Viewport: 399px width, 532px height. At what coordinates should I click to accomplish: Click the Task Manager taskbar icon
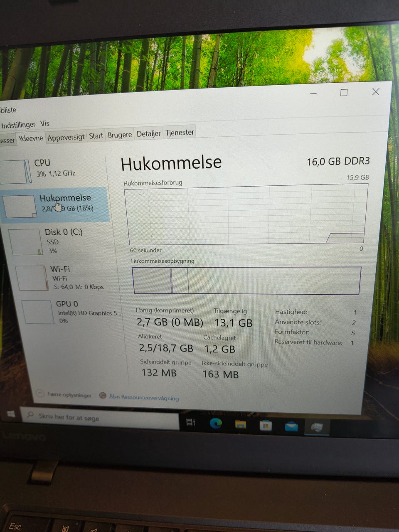click(x=317, y=427)
